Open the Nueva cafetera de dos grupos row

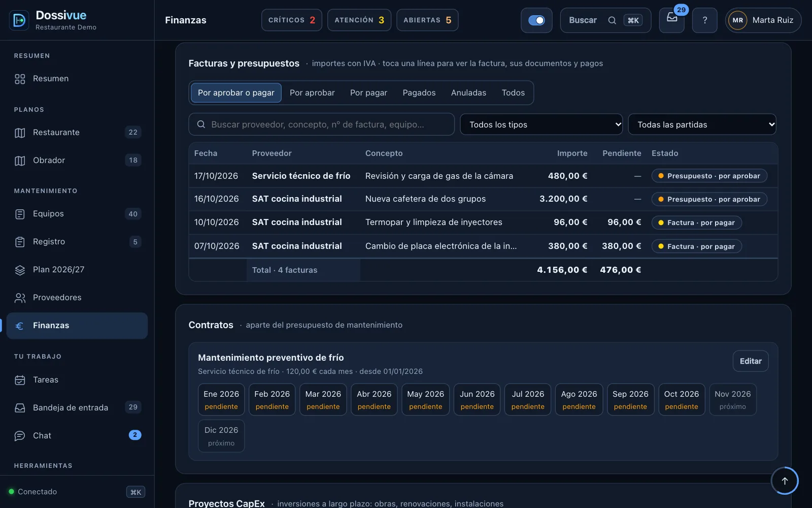point(483,199)
